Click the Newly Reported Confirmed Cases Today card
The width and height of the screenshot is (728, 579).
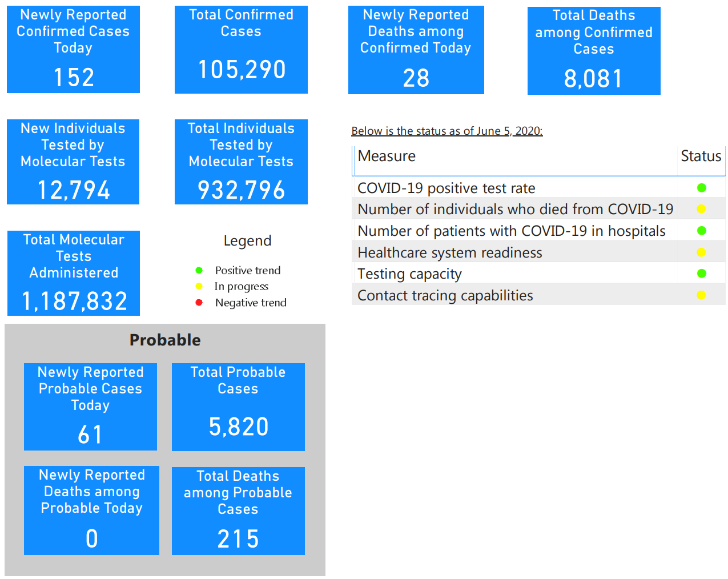[73, 50]
